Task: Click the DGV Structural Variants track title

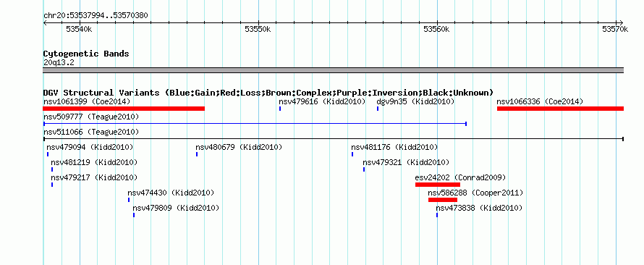Action: point(268,93)
